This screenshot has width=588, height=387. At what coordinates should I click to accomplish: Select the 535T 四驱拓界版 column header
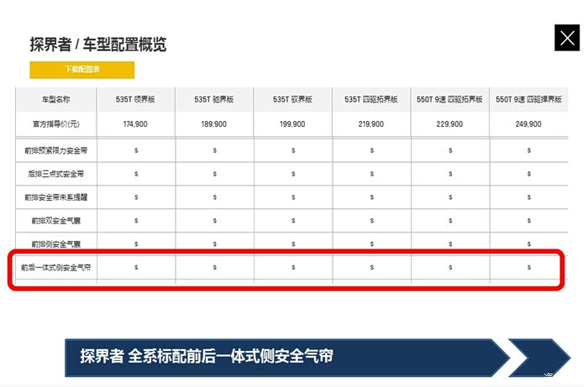tap(371, 99)
